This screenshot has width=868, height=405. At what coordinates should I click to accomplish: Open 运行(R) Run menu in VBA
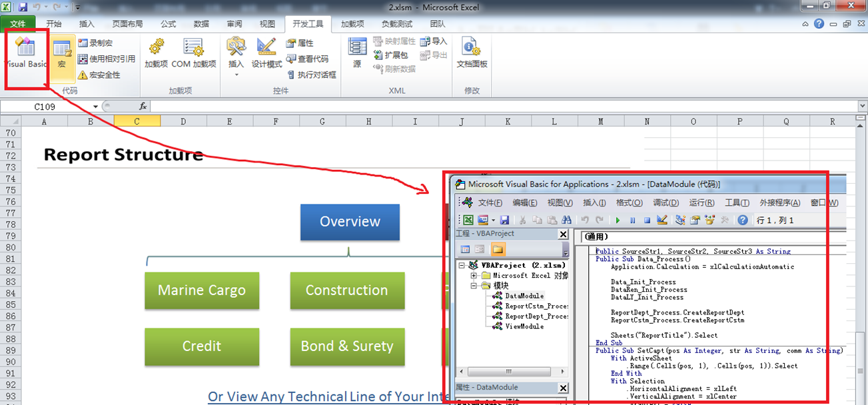(701, 203)
